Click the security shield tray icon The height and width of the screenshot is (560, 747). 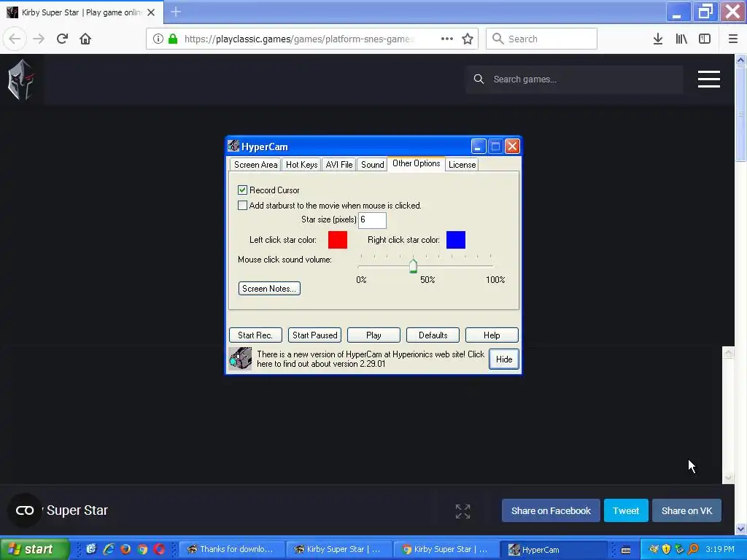pyautogui.click(x=666, y=549)
